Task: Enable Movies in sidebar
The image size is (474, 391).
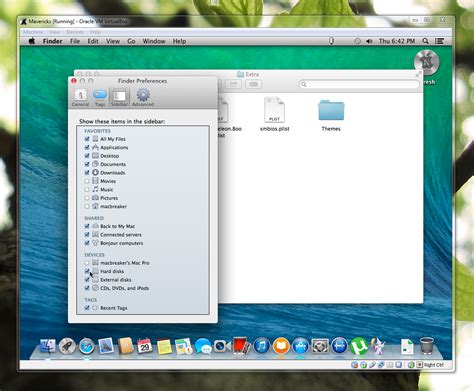Action: pos(87,181)
